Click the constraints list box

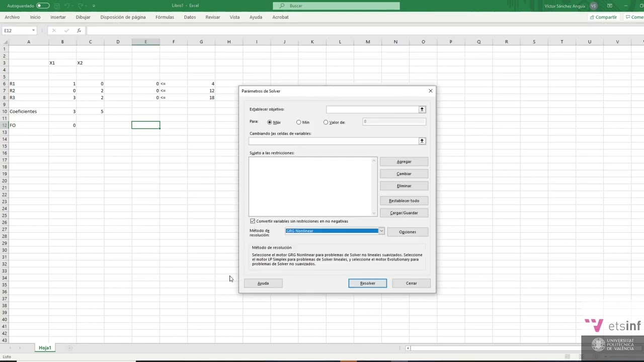[310, 187]
